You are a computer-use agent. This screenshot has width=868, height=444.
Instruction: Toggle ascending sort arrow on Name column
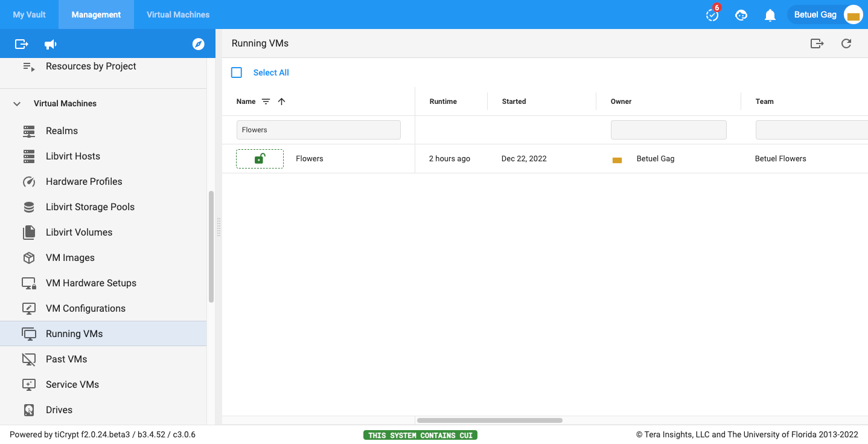point(281,101)
